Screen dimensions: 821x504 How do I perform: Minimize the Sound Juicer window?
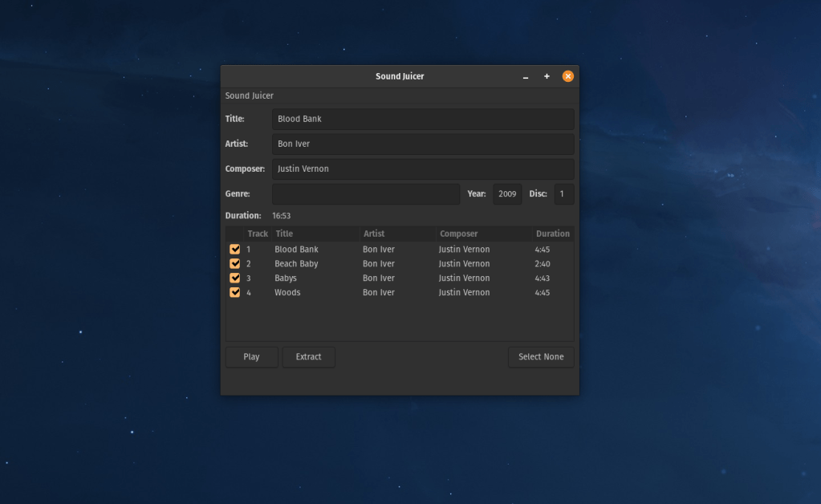click(x=526, y=77)
